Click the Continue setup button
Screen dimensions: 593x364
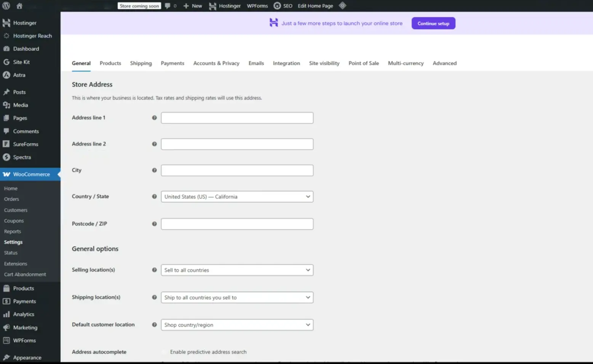point(433,23)
